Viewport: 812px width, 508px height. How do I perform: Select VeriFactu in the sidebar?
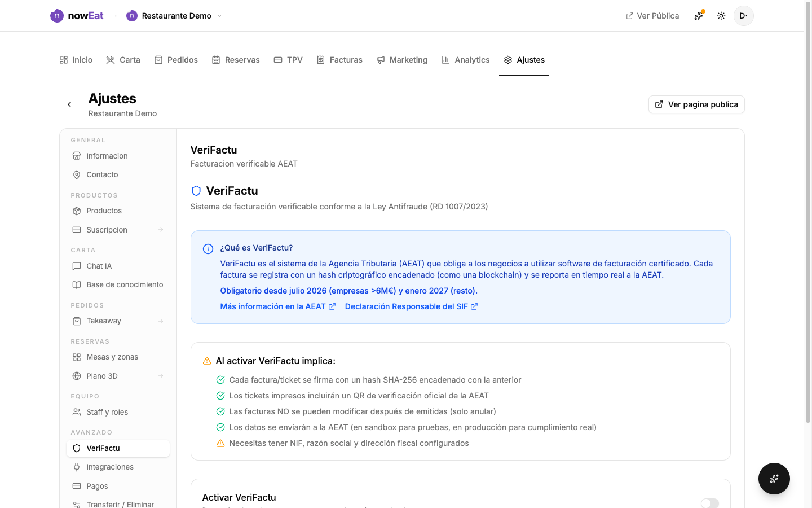118,448
